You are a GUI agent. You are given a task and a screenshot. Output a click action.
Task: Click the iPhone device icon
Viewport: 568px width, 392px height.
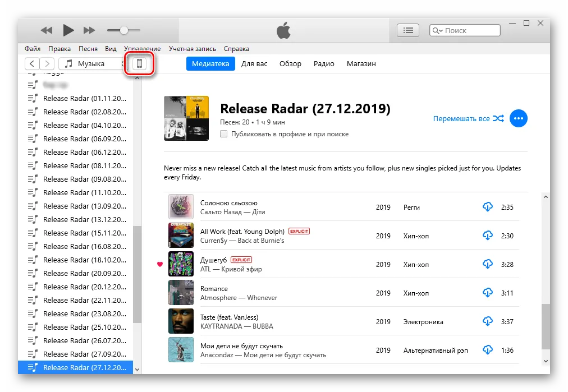click(139, 64)
